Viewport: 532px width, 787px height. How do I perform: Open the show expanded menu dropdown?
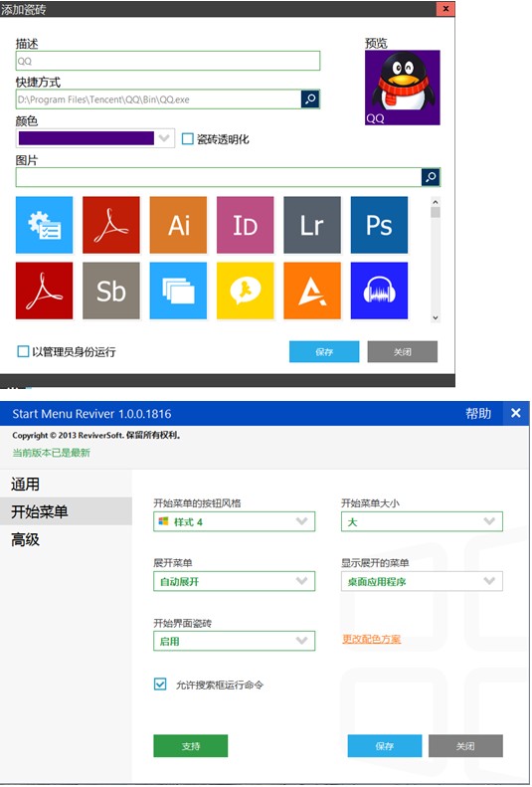[x=422, y=581]
